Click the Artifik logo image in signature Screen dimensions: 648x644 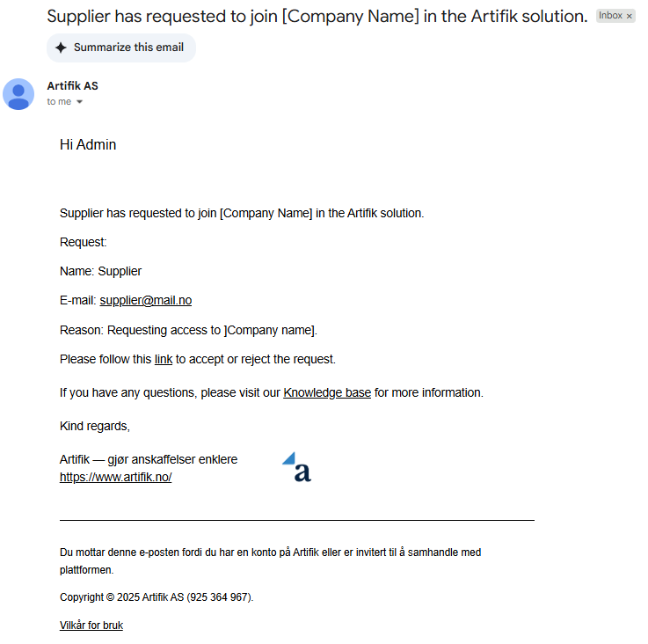pyautogui.click(x=297, y=467)
